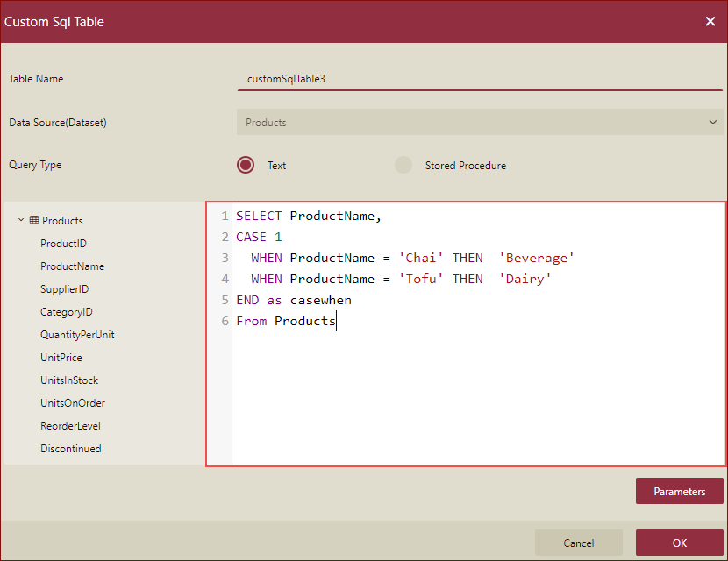The height and width of the screenshot is (561, 728).
Task: Click the Parameters button
Action: tap(679, 491)
